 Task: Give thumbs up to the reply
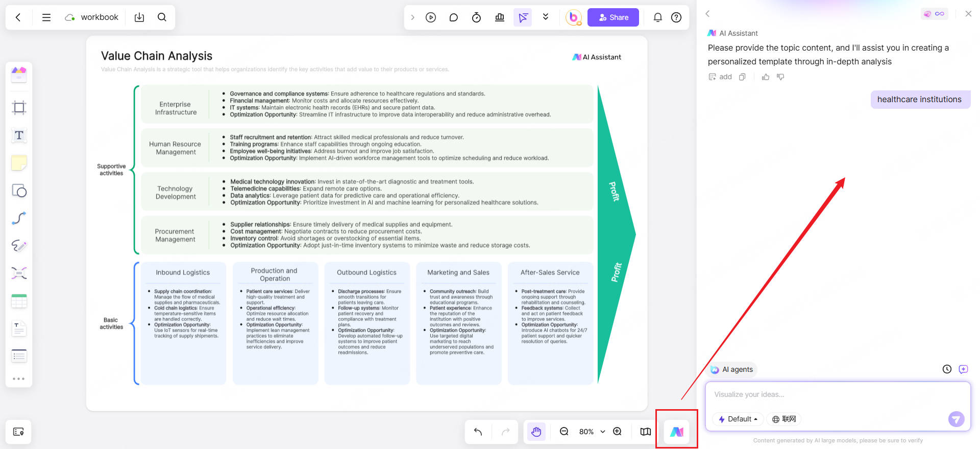766,77
